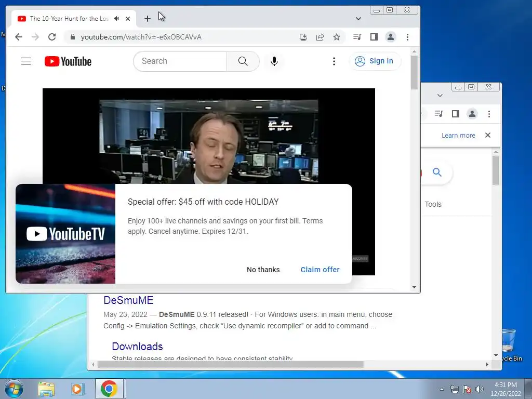This screenshot has width=532, height=399.
Task: Click the YouTube search magnifier button
Action: 243,61
